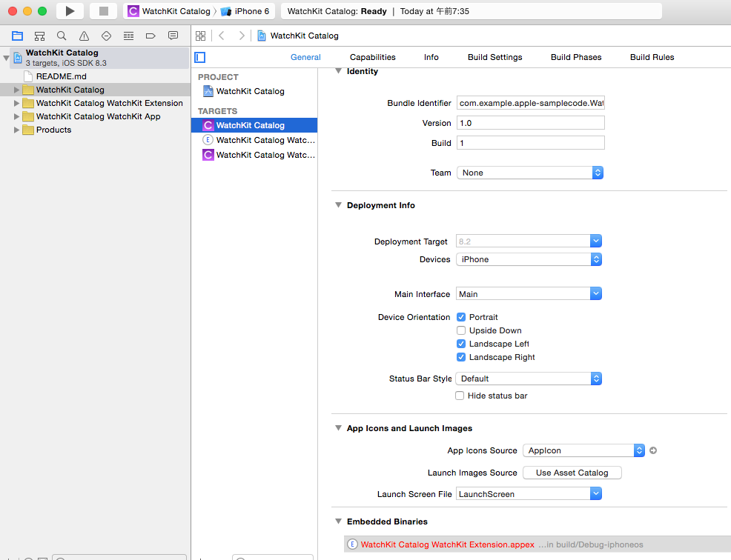
Task: Go forward with the right chevron
Action: (x=242, y=36)
